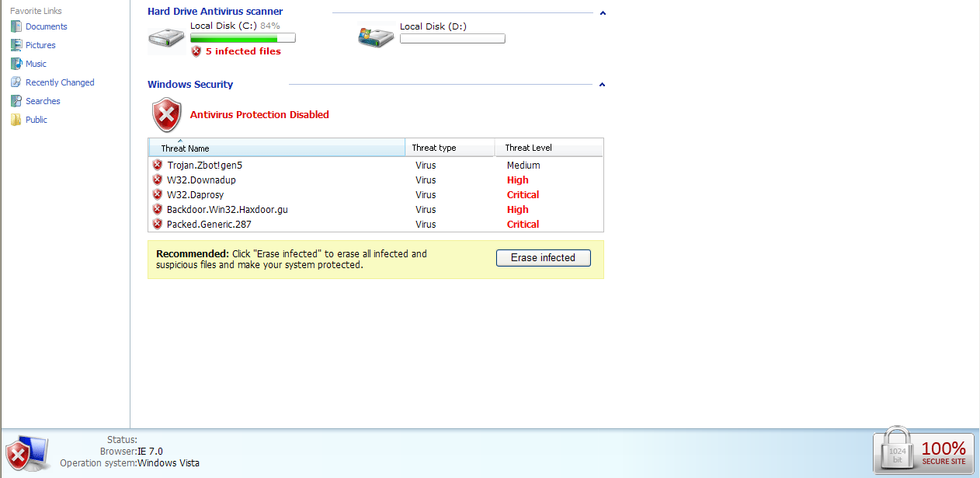Click Local Disk (D:) empty progress bar
This screenshot has height=478, width=980.
(453, 38)
